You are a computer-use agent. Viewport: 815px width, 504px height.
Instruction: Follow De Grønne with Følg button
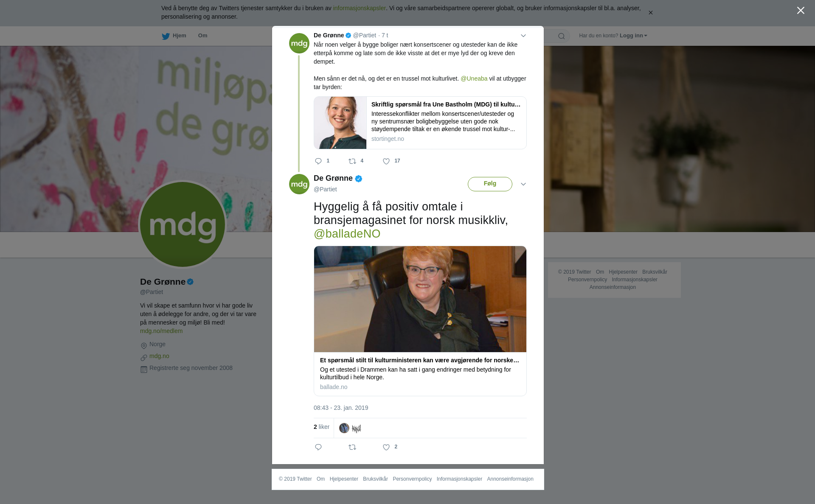point(490,184)
